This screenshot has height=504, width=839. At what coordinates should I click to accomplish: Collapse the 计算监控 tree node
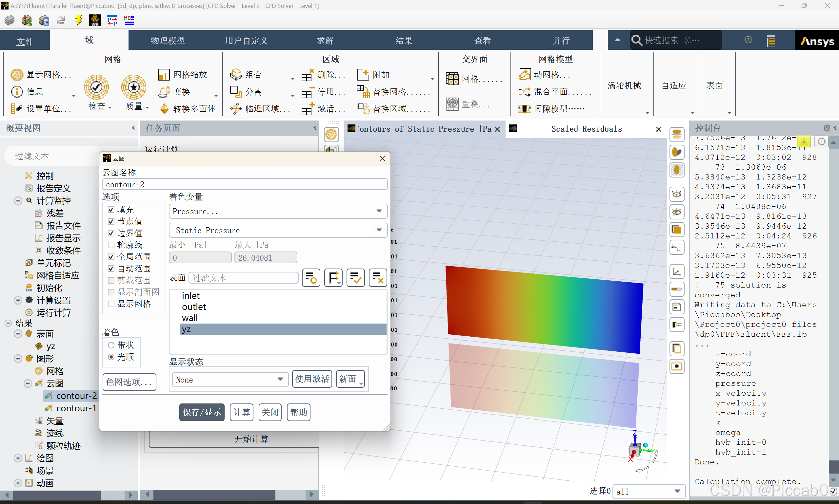coord(18,201)
